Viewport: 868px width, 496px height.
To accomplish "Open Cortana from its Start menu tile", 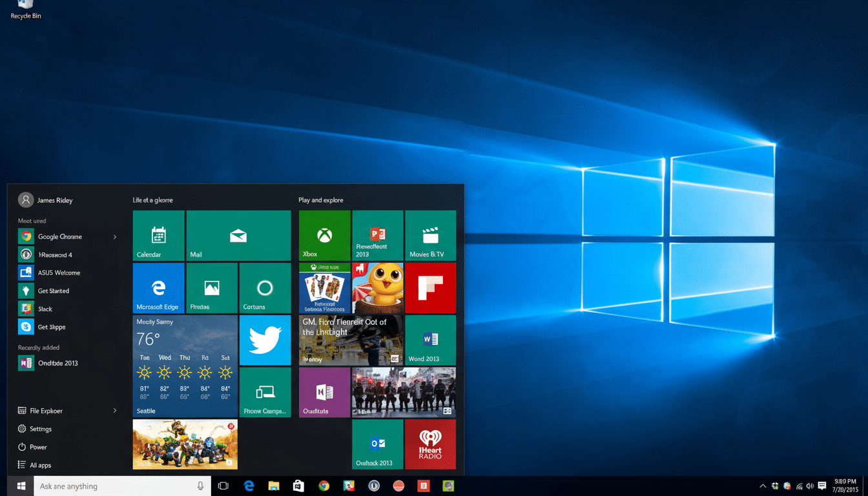I will coord(265,287).
